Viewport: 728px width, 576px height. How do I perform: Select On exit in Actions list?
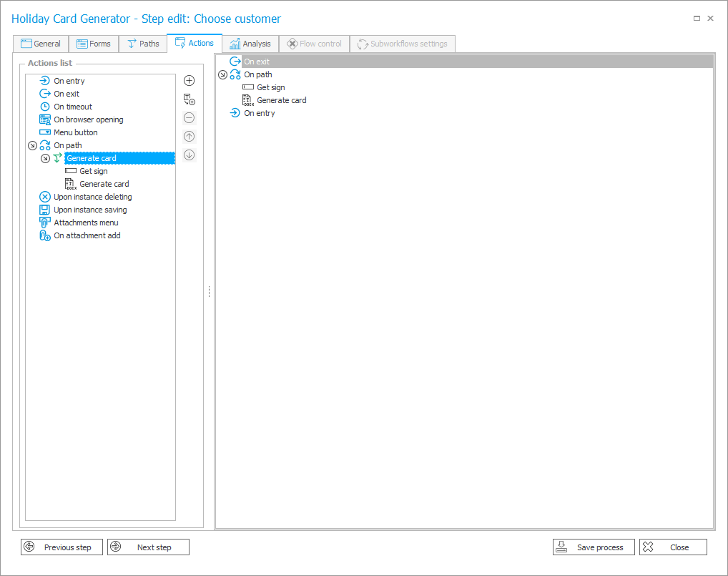pos(67,94)
